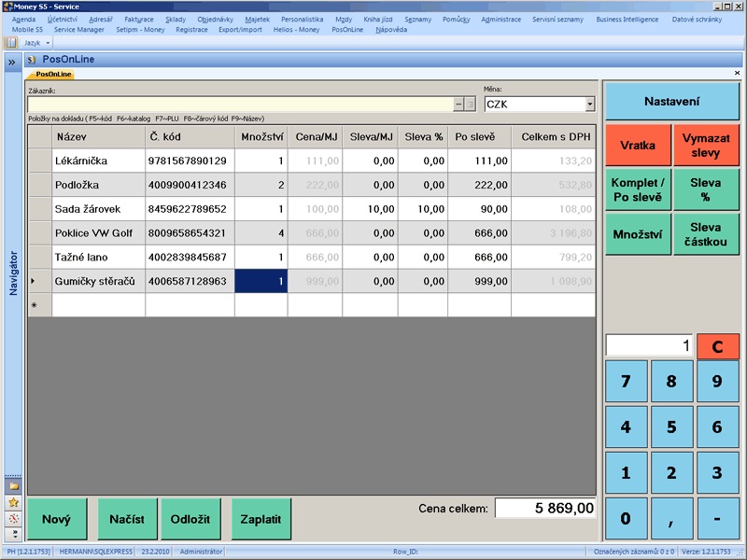Open the Měna CZK currency dropdown
The width and height of the screenshot is (747, 560).
(590, 104)
